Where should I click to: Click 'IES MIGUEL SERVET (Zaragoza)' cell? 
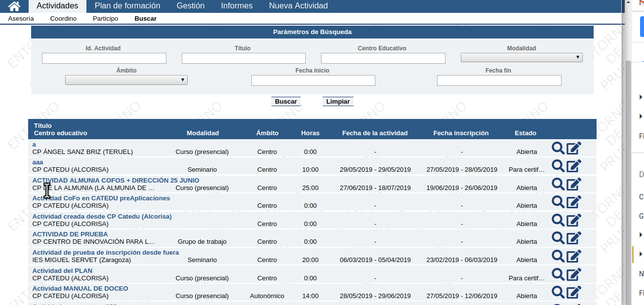tap(81, 260)
